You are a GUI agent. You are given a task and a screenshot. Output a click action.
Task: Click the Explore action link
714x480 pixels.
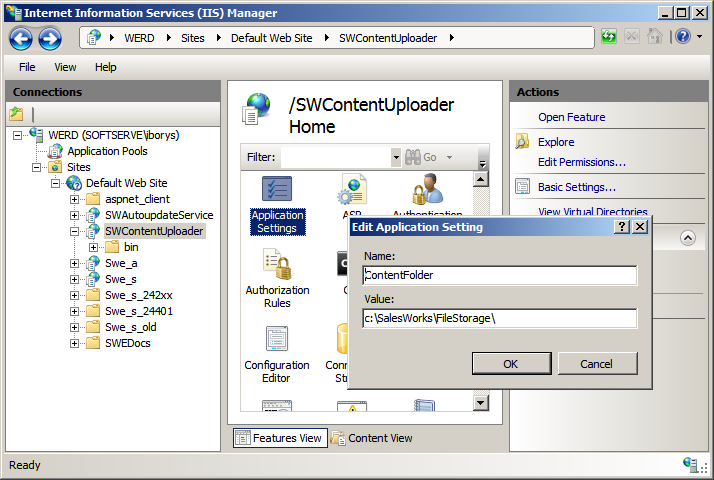point(556,142)
